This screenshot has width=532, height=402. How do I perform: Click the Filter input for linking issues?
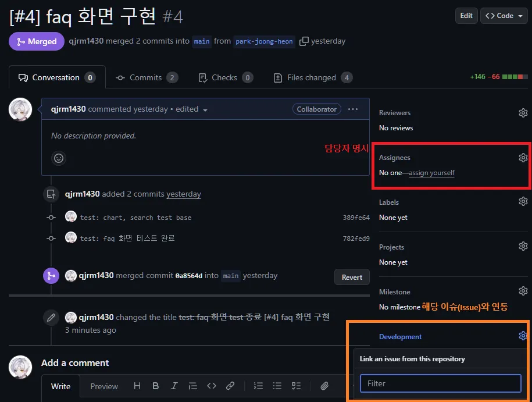pos(440,383)
